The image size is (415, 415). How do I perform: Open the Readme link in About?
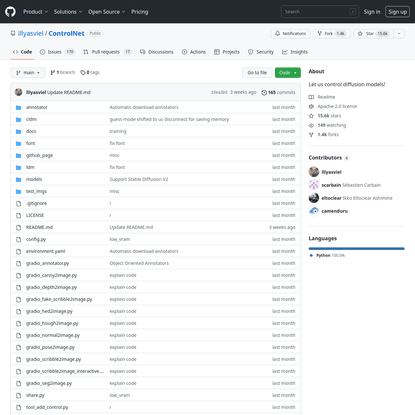322,97
